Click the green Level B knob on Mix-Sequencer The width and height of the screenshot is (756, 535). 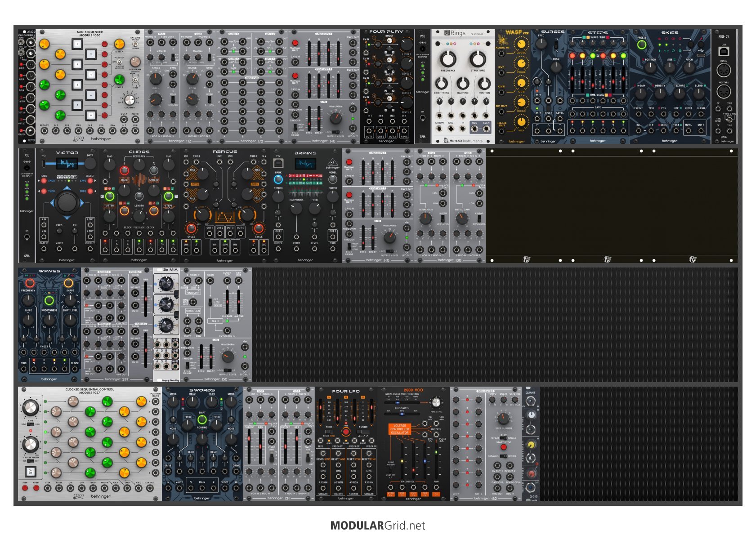pyautogui.click(x=119, y=80)
